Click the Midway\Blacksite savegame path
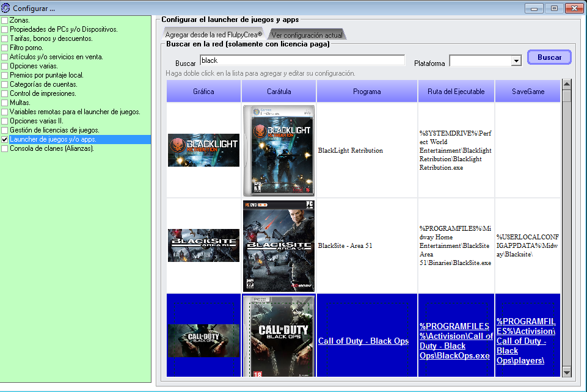The height and width of the screenshot is (392, 587). [528, 245]
